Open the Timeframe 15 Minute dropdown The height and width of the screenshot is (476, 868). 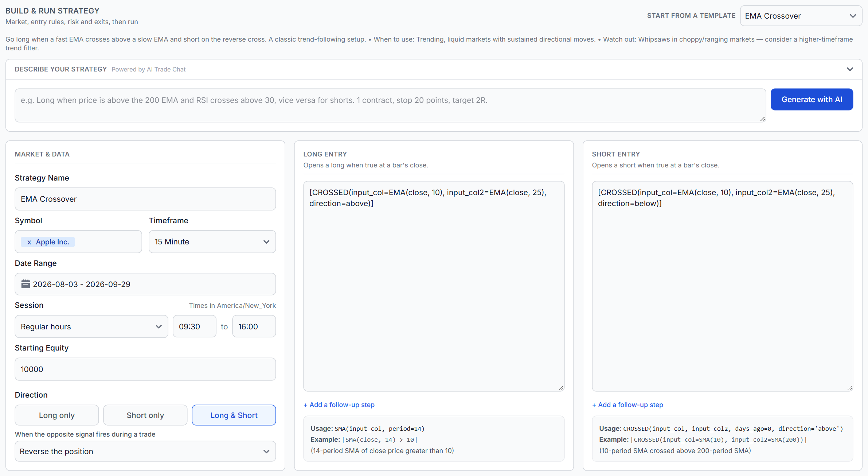[x=212, y=241]
